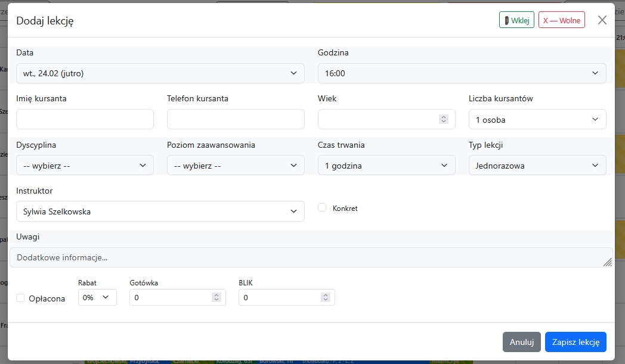The height and width of the screenshot is (364, 625).
Task: Click the Imię kursanta input field
Action: pos(85,119)
